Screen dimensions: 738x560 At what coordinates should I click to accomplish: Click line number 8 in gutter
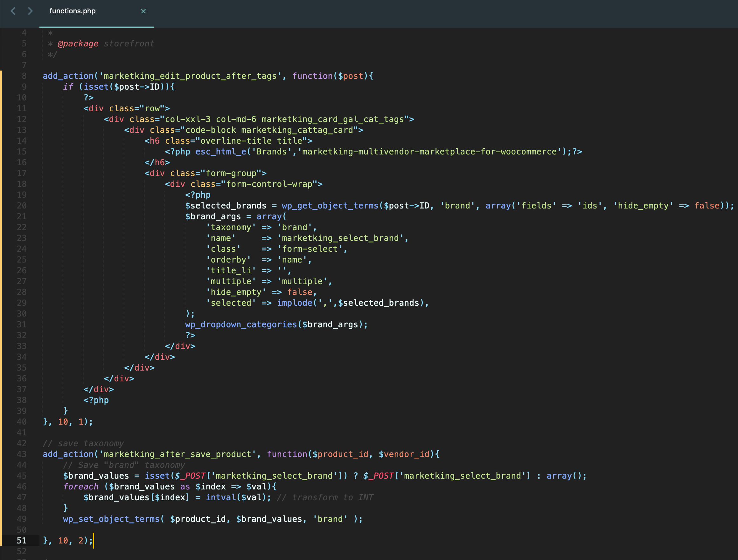click(24, 76)
